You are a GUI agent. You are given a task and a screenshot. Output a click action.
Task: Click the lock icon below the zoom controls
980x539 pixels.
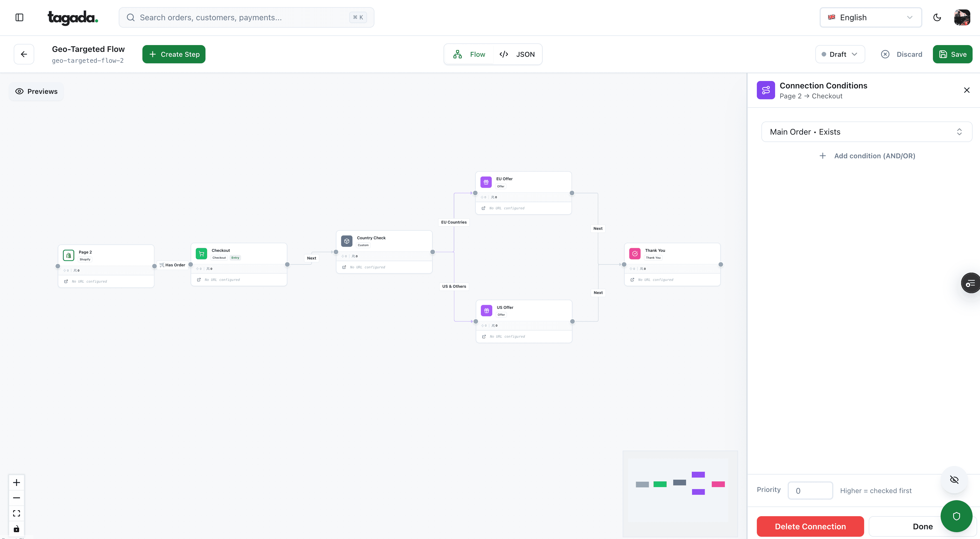coord(16,528)
